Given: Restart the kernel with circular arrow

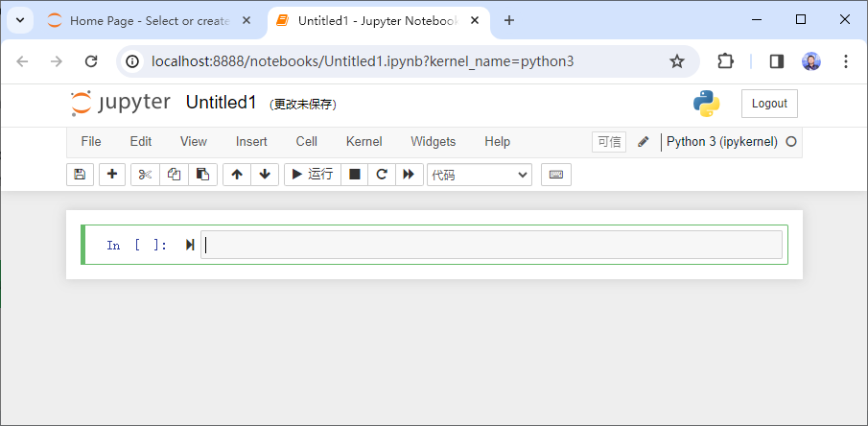Looking at the screenshot, I should 382,174.
